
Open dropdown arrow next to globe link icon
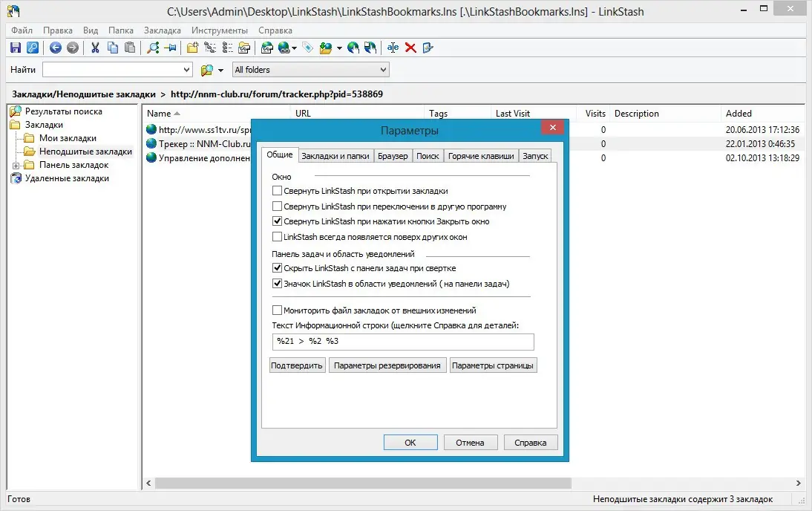point(294,48)
